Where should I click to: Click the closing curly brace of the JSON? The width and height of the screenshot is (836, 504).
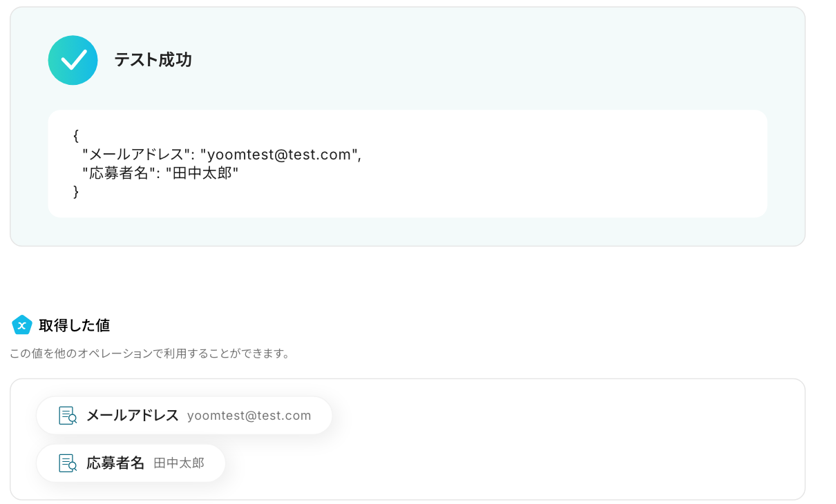pos(76,191)
